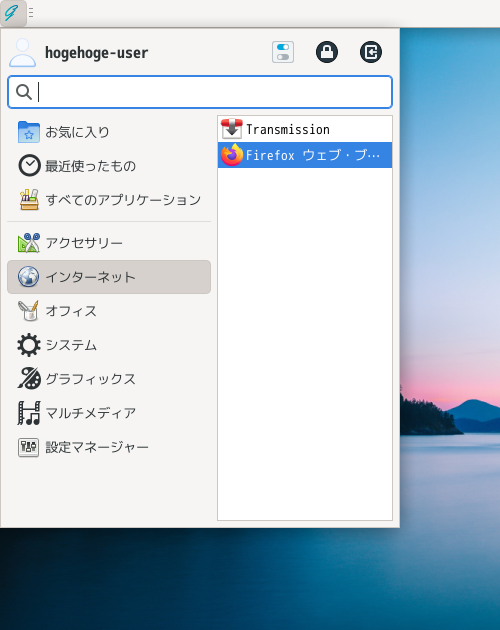The width and height of the screenshot is (500, 630).
Task: Show すべてのアプリケーション category
Action: [109, 200]
